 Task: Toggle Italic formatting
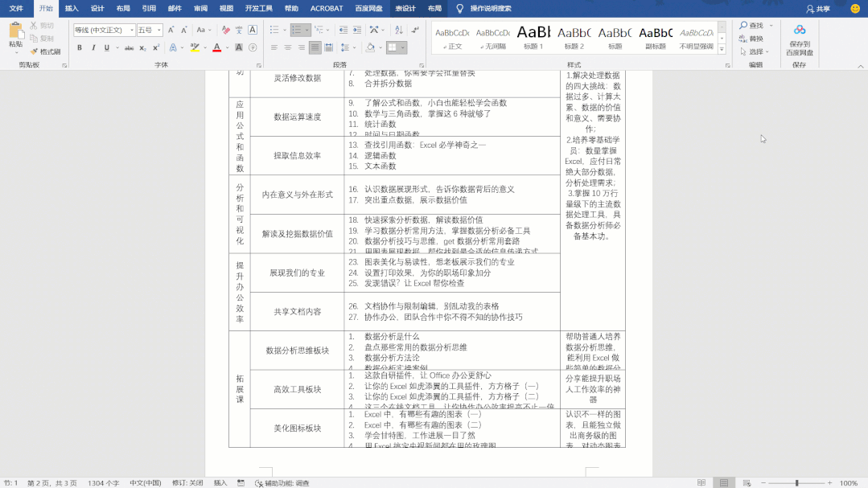coord(93,47)
